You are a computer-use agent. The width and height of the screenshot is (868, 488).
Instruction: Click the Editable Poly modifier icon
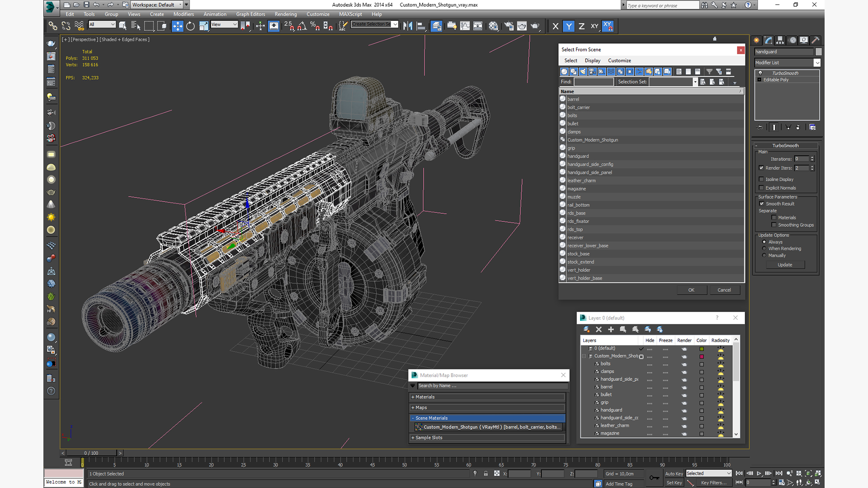[x=761, y=79]
